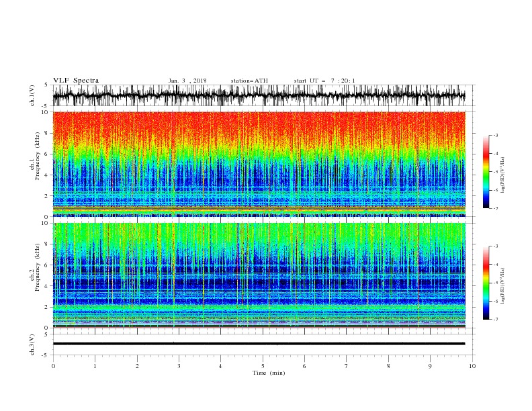Click the "7" tick on the Time axis
The image size is (532, 411).
(x=347, y=366)
